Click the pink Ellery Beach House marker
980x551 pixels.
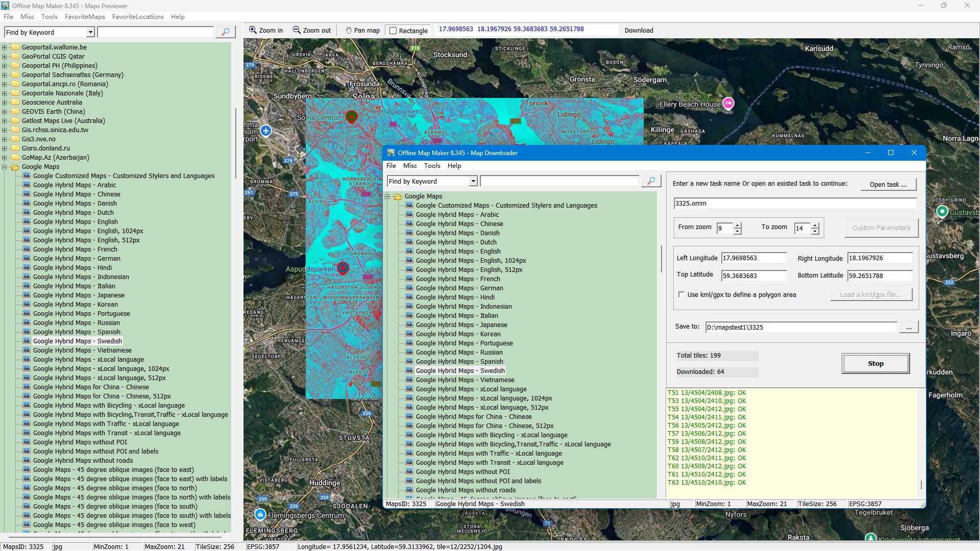pyautogui.click(x=728, y=104)
